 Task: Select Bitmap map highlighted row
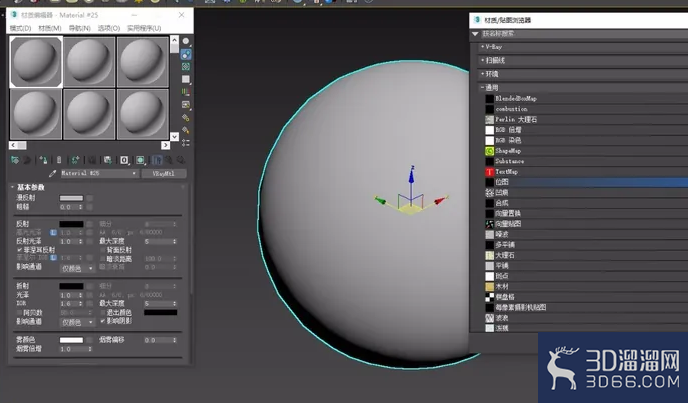coord(584,182)
